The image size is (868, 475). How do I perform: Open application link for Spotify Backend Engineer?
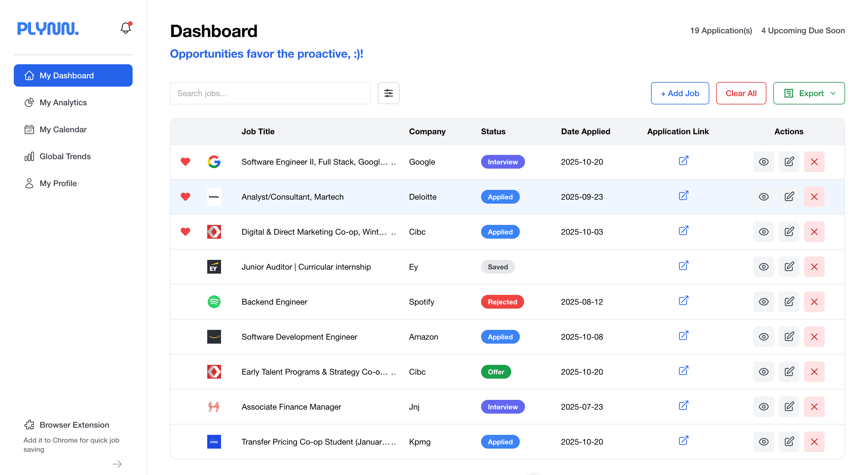(683, 300)
